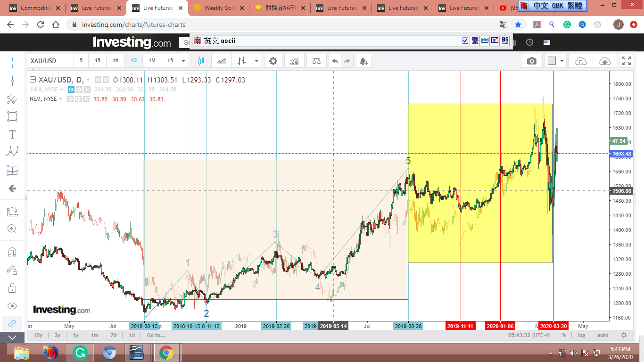Image resolution: width=644 pixels, height=362 pixels.
Task: Toggle logarithmic scale
Action: [582, 335]
